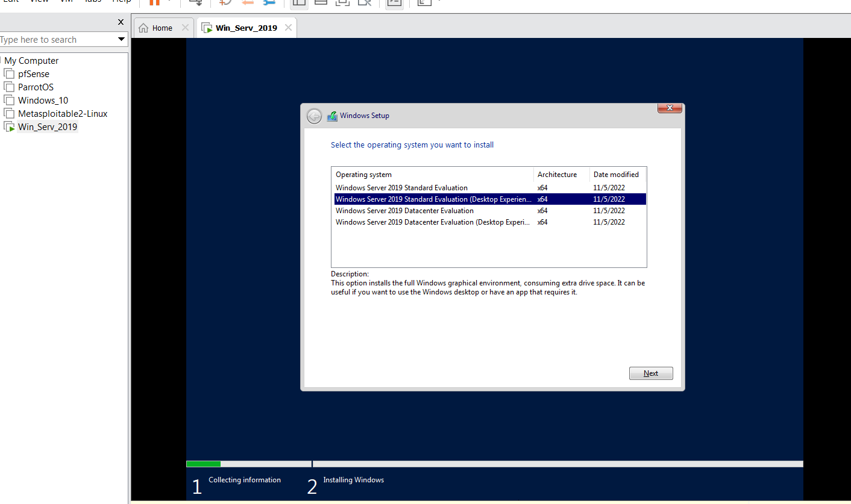
Task: Close the Win_Serv_2019 tab
Action: (x=288, y=28)
